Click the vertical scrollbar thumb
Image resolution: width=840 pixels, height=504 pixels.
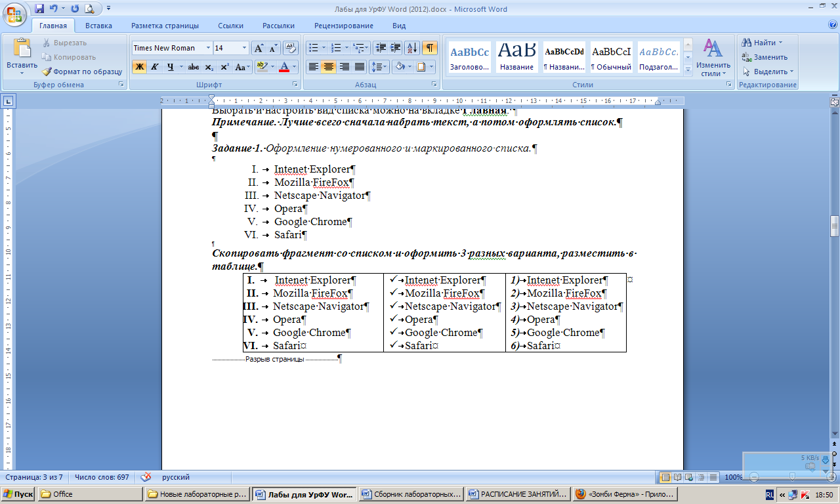tap(834, 226)
